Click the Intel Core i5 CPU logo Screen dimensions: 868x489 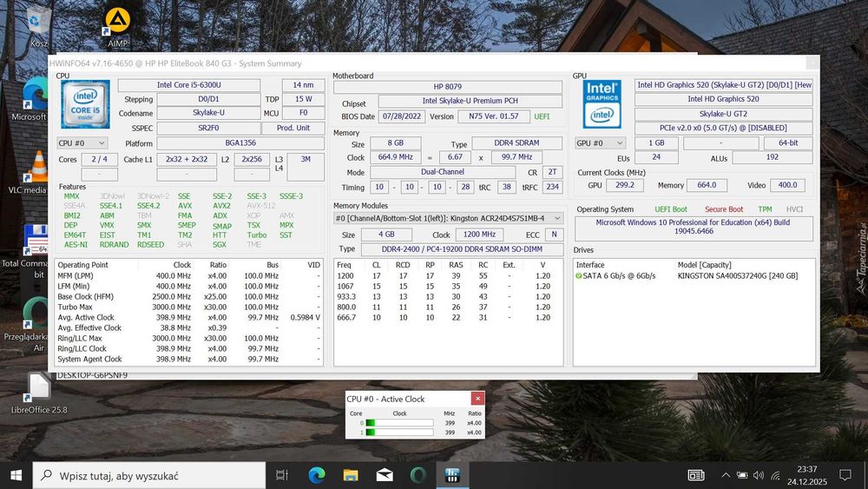pyautogui.click(x=85, y=104)
